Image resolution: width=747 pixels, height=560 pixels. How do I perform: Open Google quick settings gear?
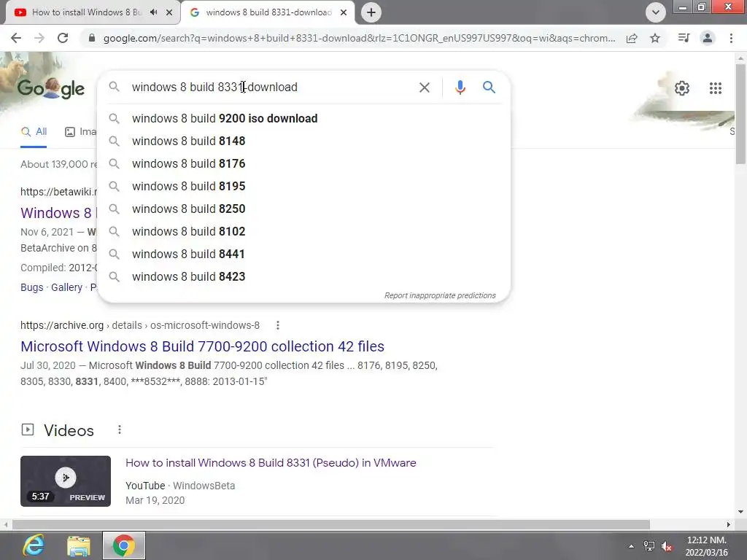tap(682, 88)
